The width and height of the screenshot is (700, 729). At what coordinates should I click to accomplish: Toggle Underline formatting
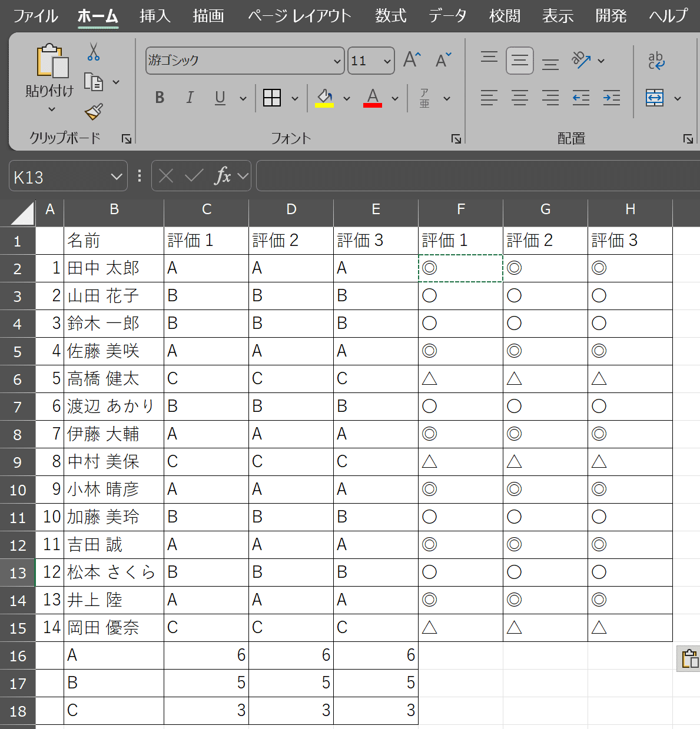[x=220, y=98]
